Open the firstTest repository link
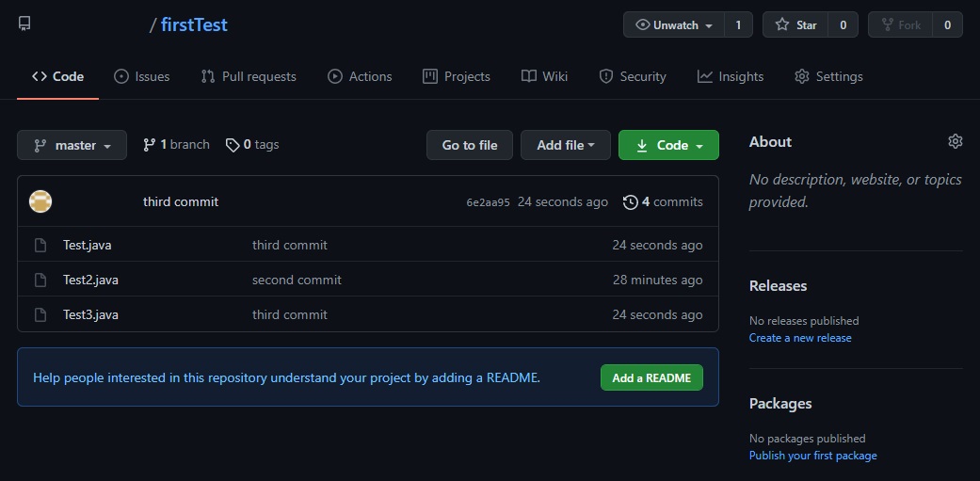This screenshot has width=980, height=481. click(x=194, y=25)
